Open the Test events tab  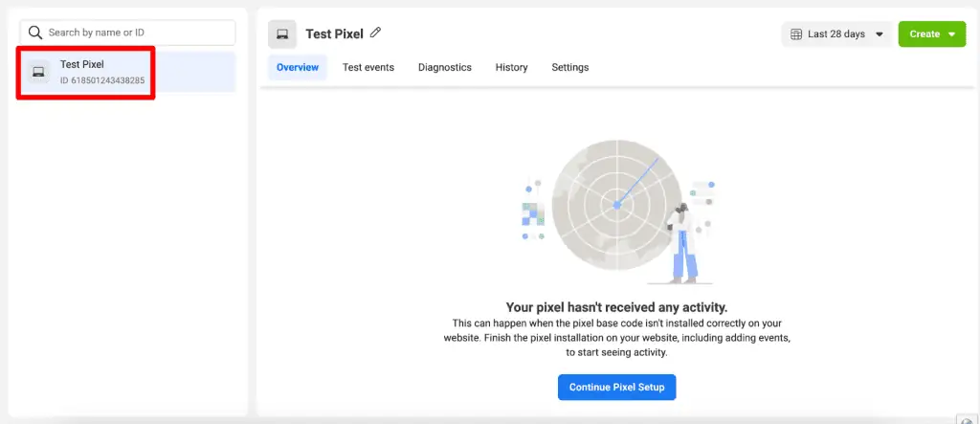click(368, 68)
